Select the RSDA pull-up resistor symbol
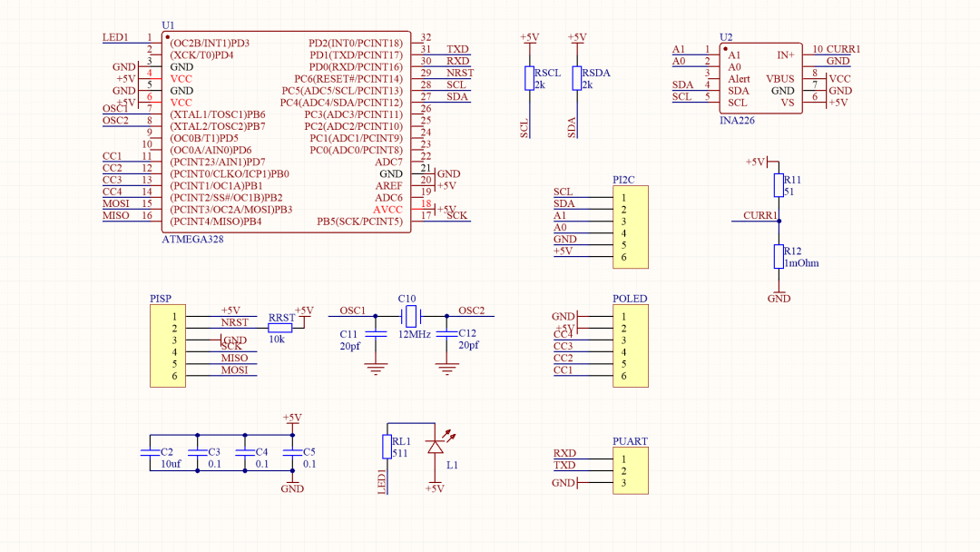Screen dimensions: 980x552 click(x=577, y=78)
